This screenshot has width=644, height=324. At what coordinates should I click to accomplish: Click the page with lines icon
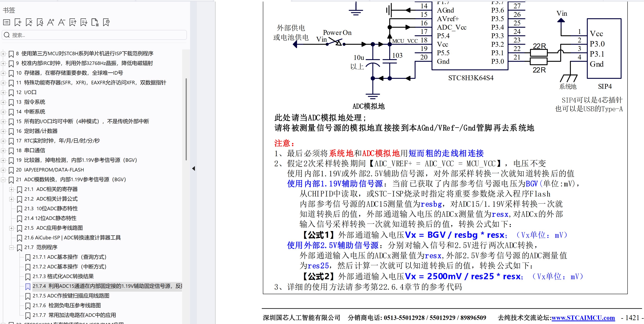95,22
